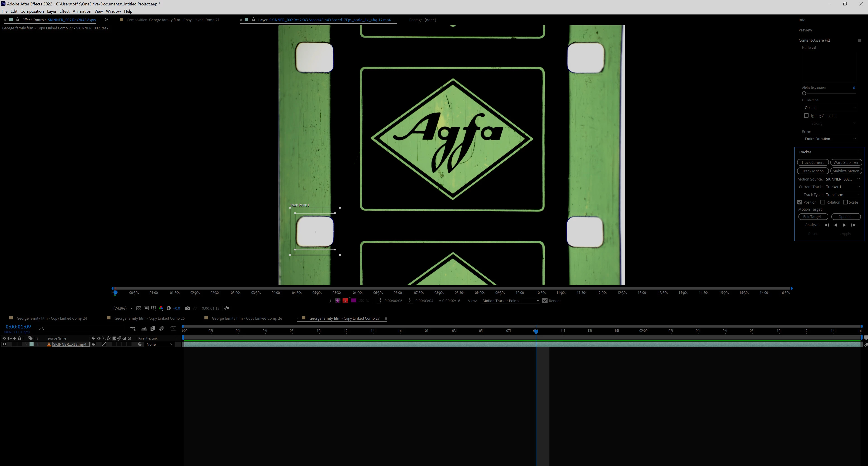Open the Animation menu

[x=82, y=11]
